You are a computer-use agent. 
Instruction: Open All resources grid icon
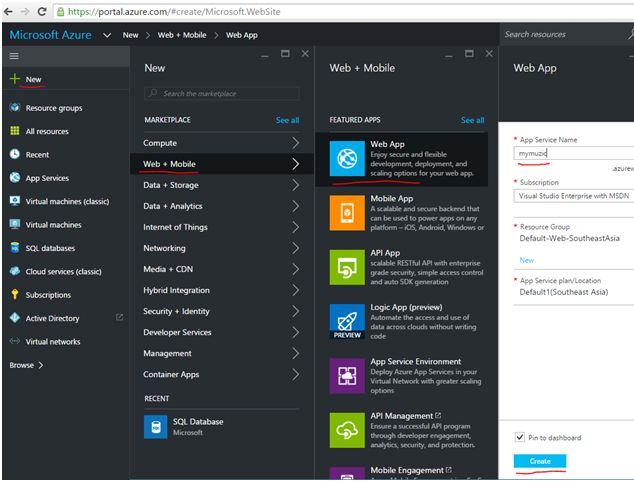click(15, 131)
